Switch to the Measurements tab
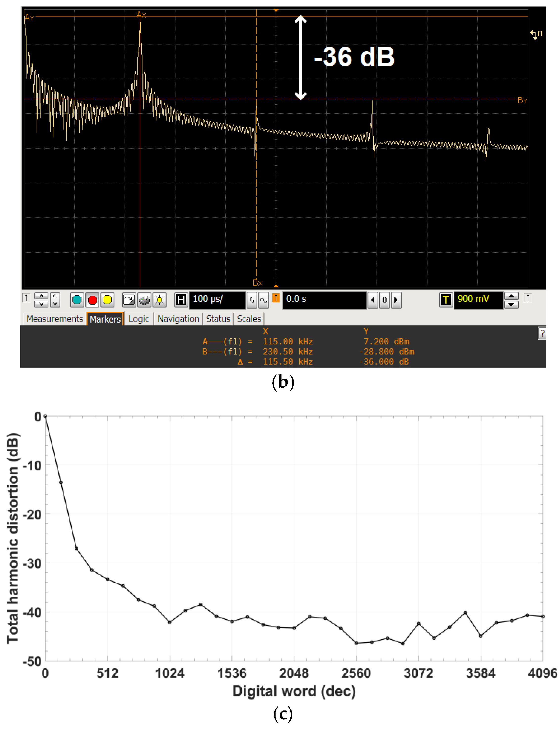The height and width of the screenshot is (730, 560). (x=55, y=319)
